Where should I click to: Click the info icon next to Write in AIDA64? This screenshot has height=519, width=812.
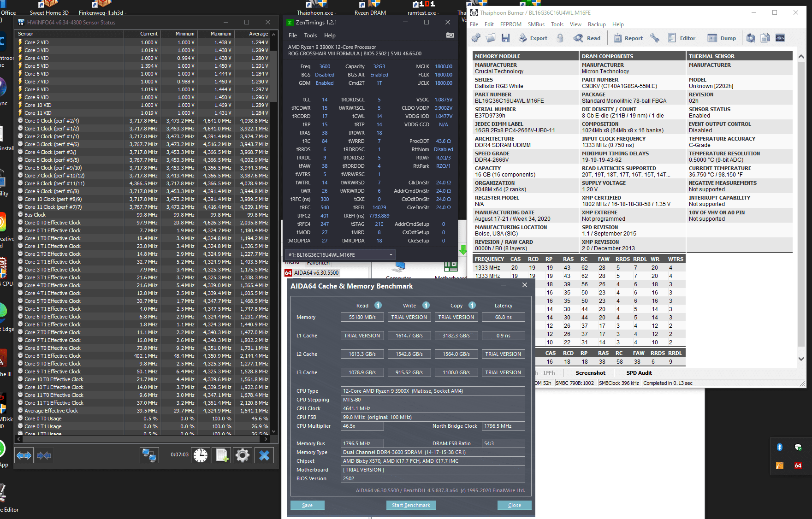point(426,305)
